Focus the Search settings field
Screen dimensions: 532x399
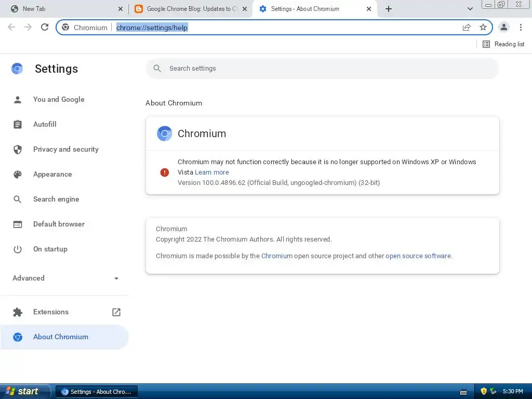click(x=322, y=69)
